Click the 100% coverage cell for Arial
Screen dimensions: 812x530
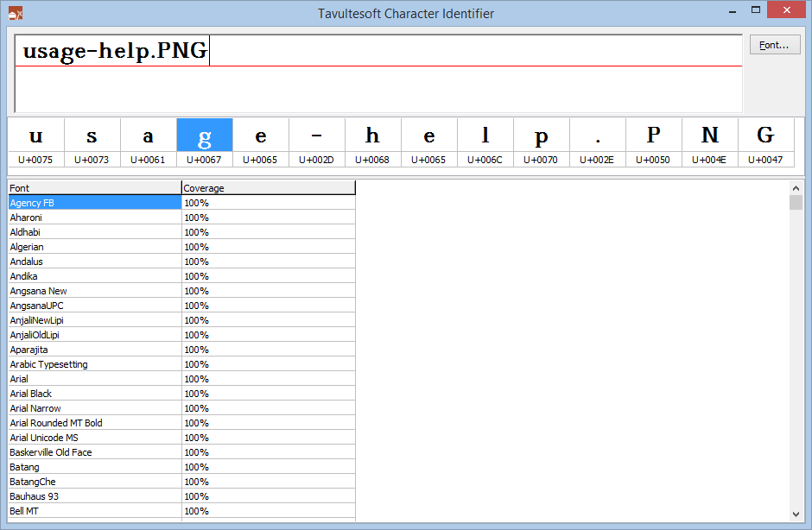[269, 379]
